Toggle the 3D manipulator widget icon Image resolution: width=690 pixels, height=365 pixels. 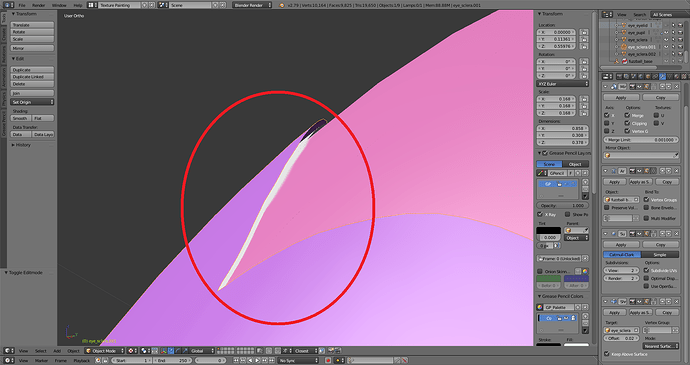click(x=164, y=351)
